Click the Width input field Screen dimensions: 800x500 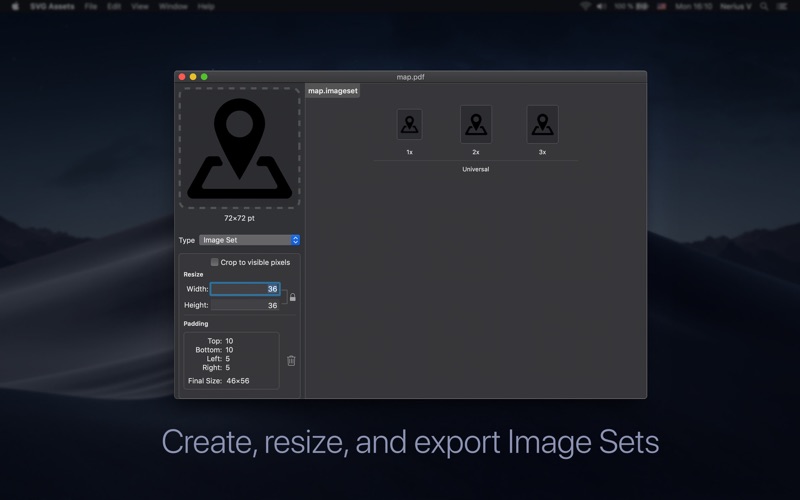pos(245,289)
